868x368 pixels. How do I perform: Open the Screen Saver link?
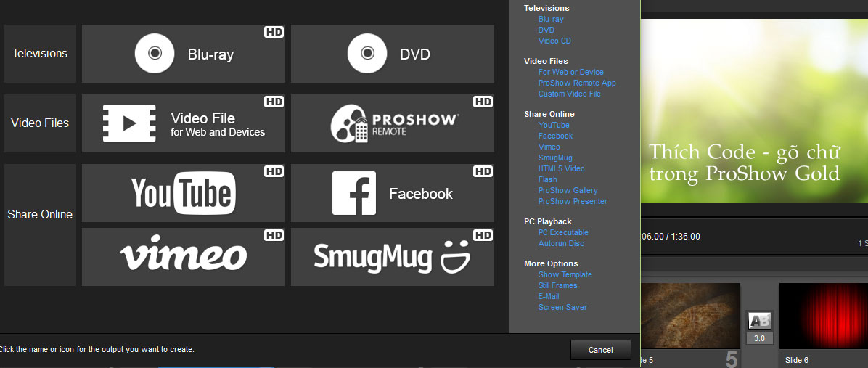(562, 307)
